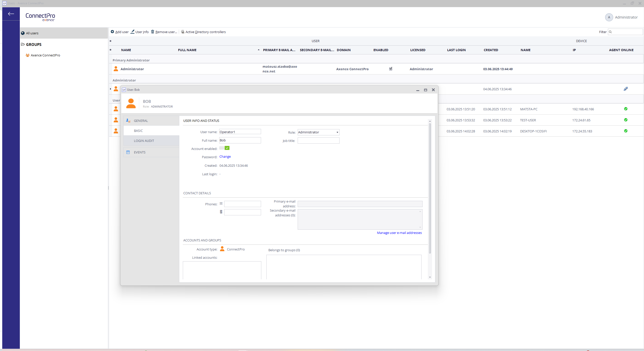Sort by the AGENT ONLINE column
Image resolution: width=644 pixels, height=351 pixels.
point(621,50)
